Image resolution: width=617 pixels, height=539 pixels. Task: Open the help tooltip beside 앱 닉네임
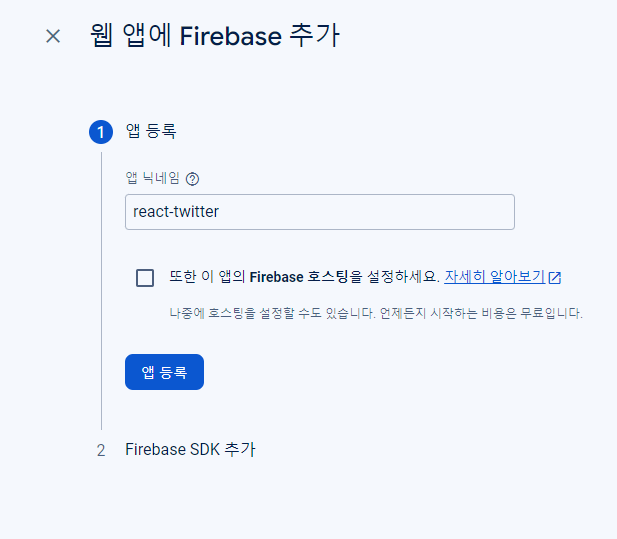pos(192,179)
